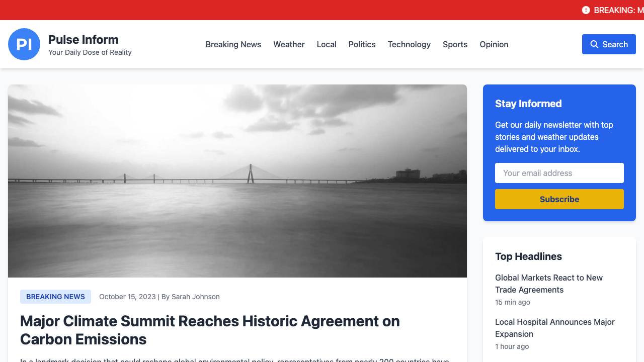The width and height of the screenshot is (644, 362).
Task: Open the Local Hospital expansion story
Action: click(555, 328)
